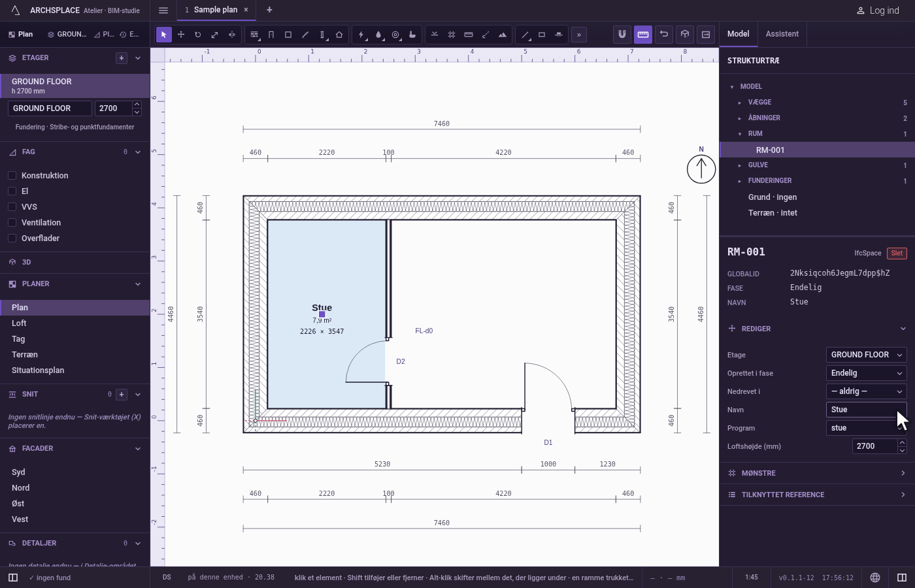915x588 pixels.
Task: Click the Log ind link
Action: pyautogui.click(x=878, y=10)
